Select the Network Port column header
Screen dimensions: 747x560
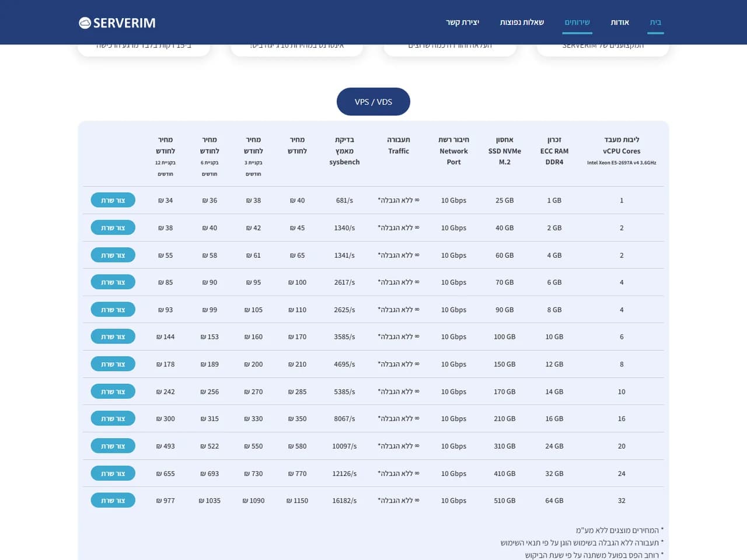coord(453,150)
